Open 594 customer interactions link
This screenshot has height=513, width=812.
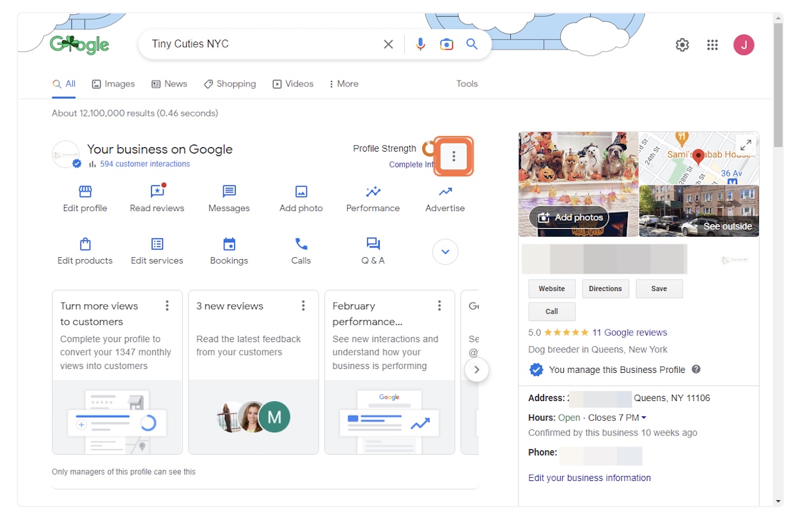[144, 164]
